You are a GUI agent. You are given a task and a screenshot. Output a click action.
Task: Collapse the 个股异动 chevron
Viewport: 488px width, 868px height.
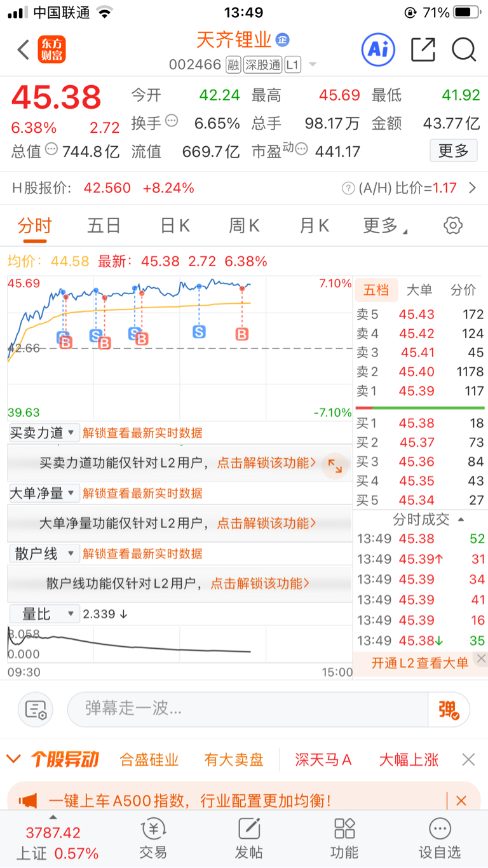point(13,759)
